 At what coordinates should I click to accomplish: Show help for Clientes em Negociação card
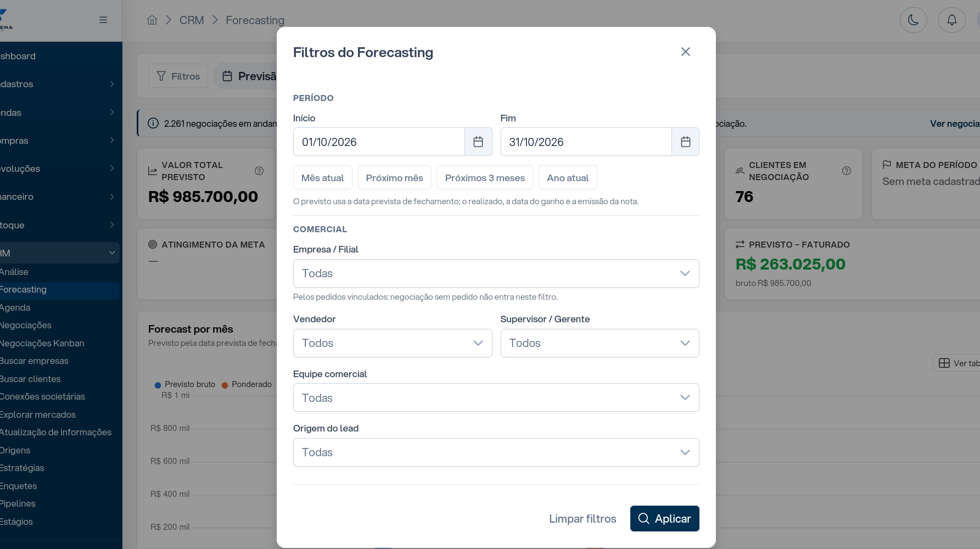coord(847,171)
